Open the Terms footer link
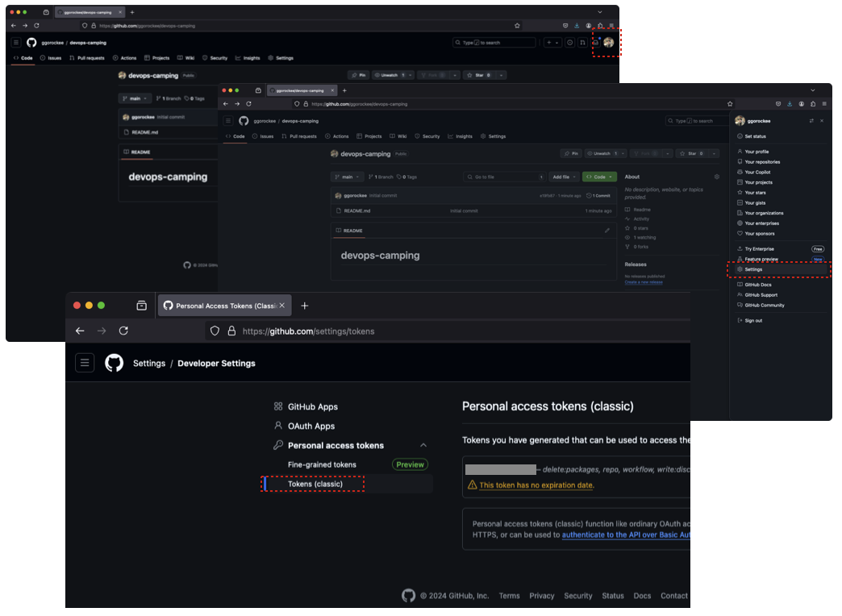This screenshot has height=616, width=842. tap(509, 597)
